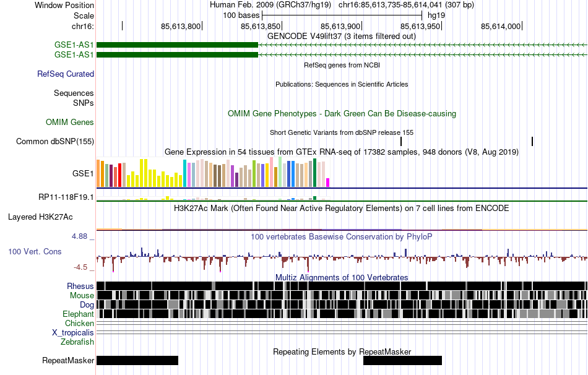Viewport: 588px width, 375px height.
Task: Click the X_tropicalis alignment row label
Action: click(x=73, y=333)
